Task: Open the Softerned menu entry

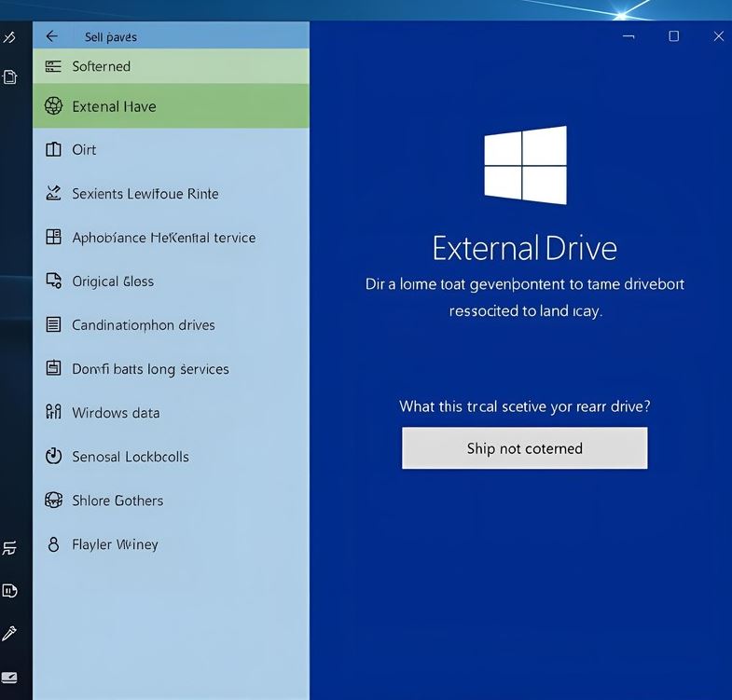Action: (171, 66)
